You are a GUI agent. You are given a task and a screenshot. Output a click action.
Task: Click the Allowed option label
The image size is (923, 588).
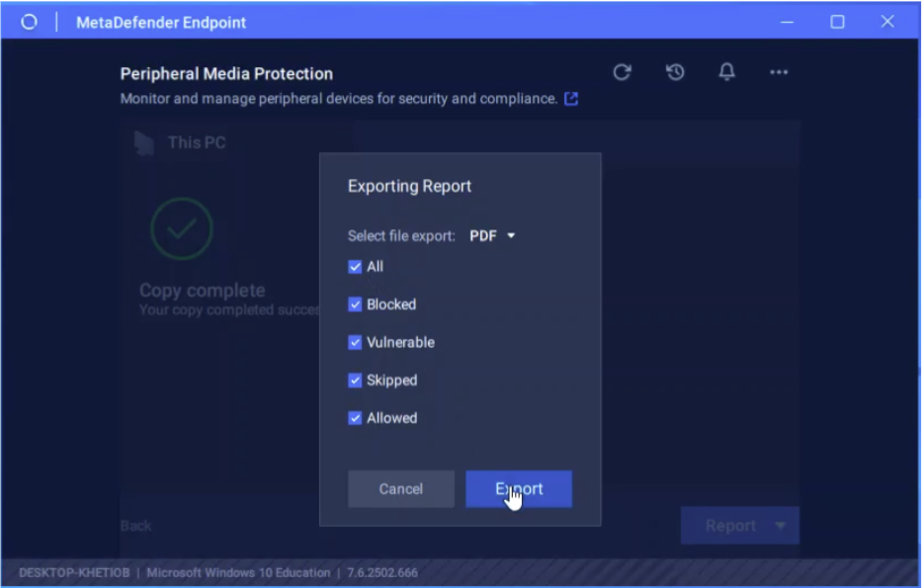point(392,418)
